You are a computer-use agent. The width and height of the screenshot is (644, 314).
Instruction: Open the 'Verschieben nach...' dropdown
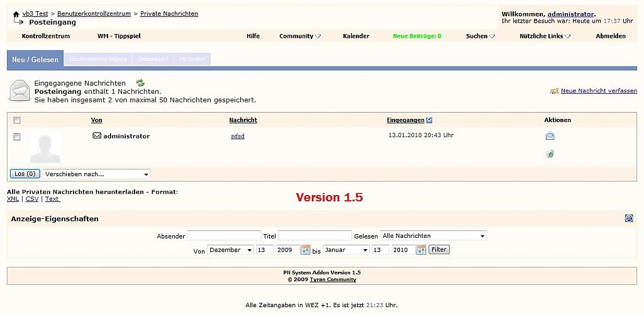97,174
